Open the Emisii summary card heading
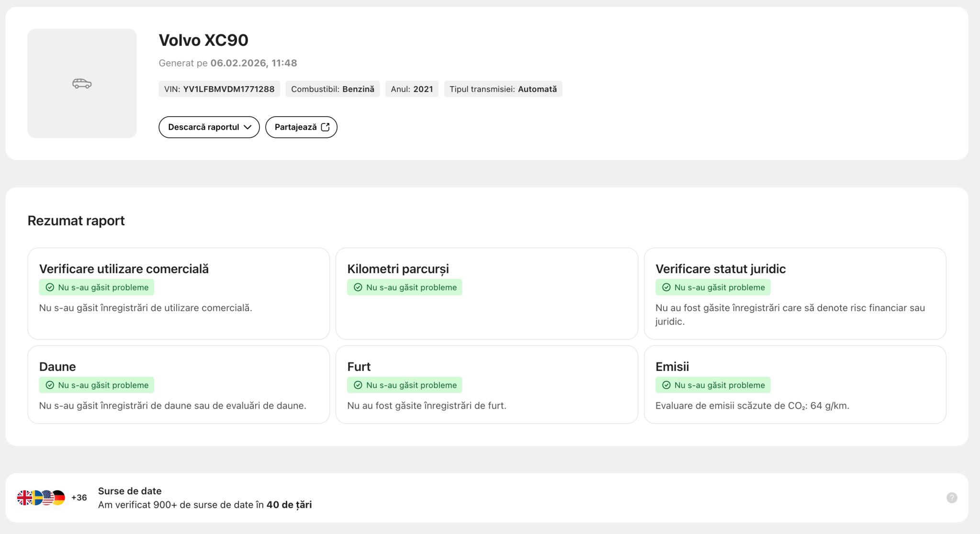The image size is (980, 534). click(672, 367)
